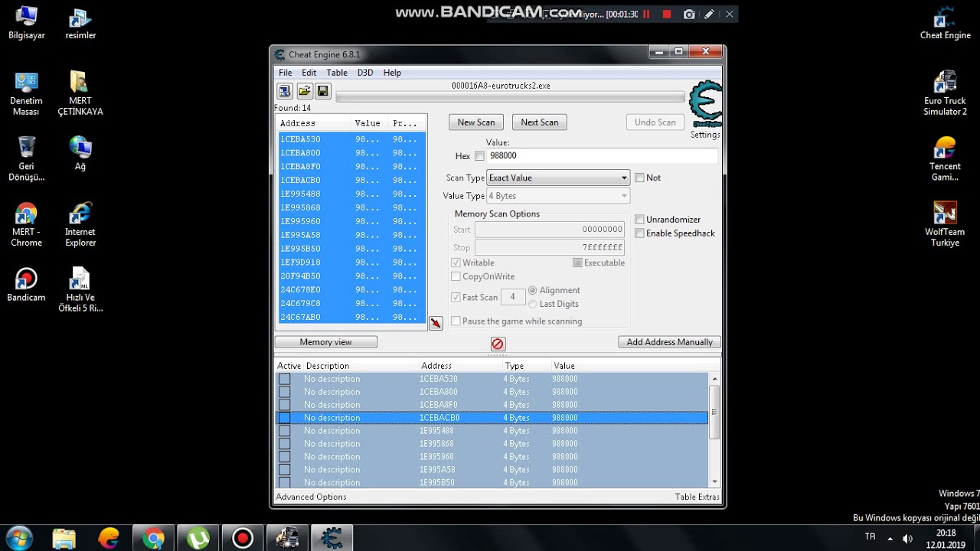Open Denetim Masası desktop icon
Screen dimensions: 980x551
pos(26,93)
